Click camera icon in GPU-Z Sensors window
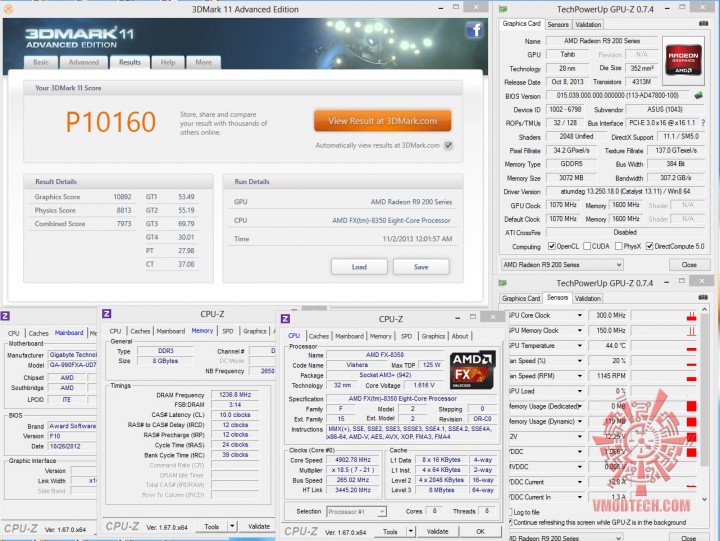This screenshot has height=541, width=720. coord(703,298)
